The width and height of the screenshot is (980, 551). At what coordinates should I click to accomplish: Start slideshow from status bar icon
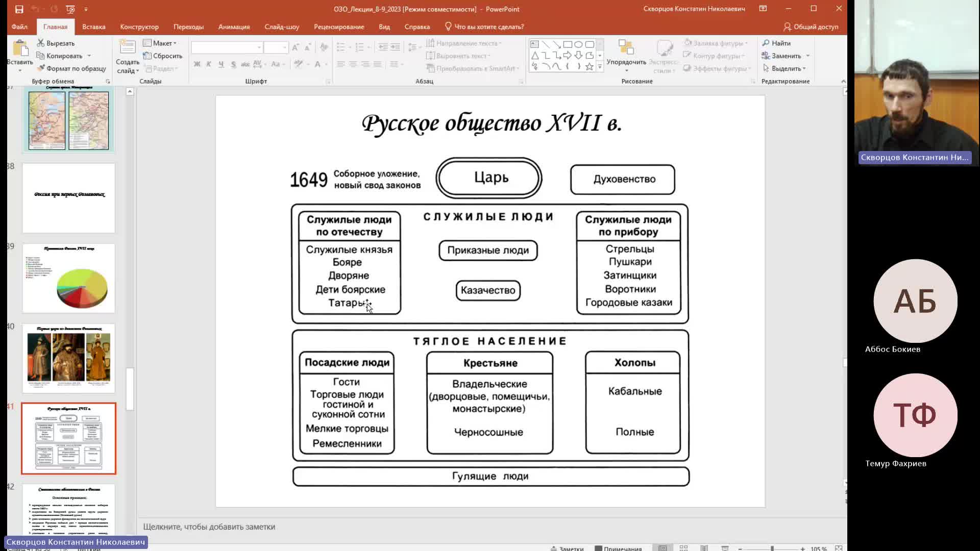click(x=725, y=548)
